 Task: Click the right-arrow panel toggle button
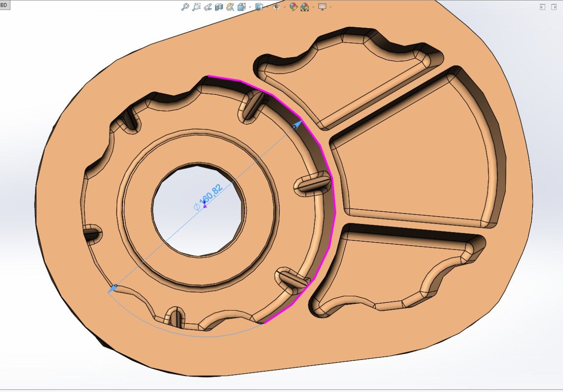[x=554, y=7]
